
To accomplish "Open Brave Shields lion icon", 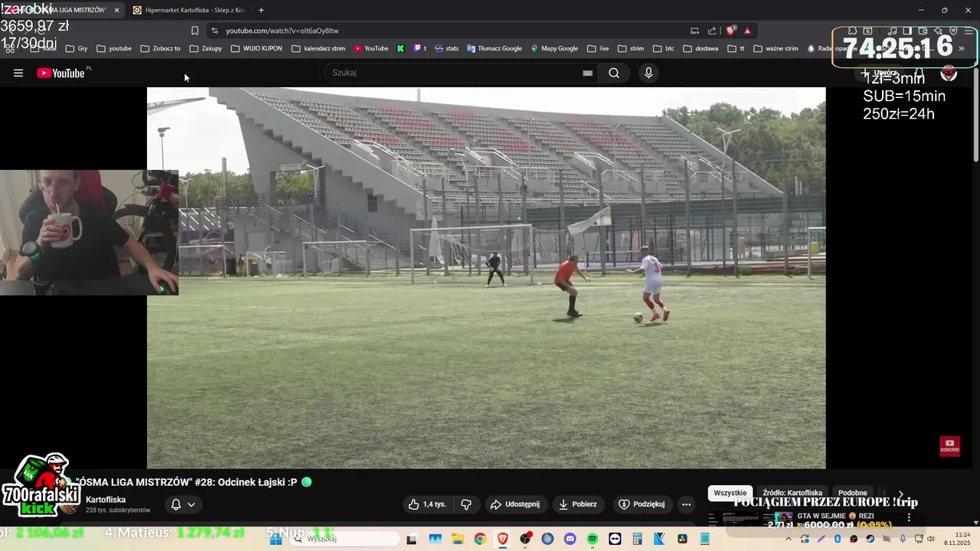I will pos(730,31).
